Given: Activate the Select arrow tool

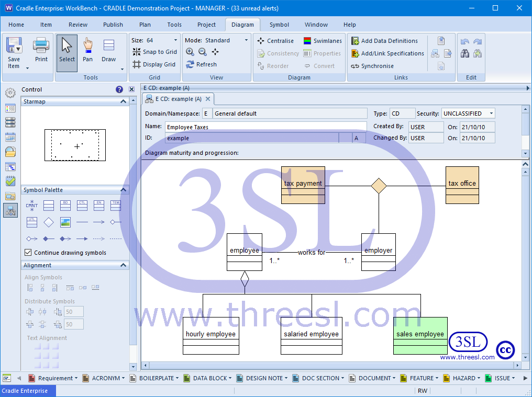Looking at the screenshot, I should pos(67,53).
